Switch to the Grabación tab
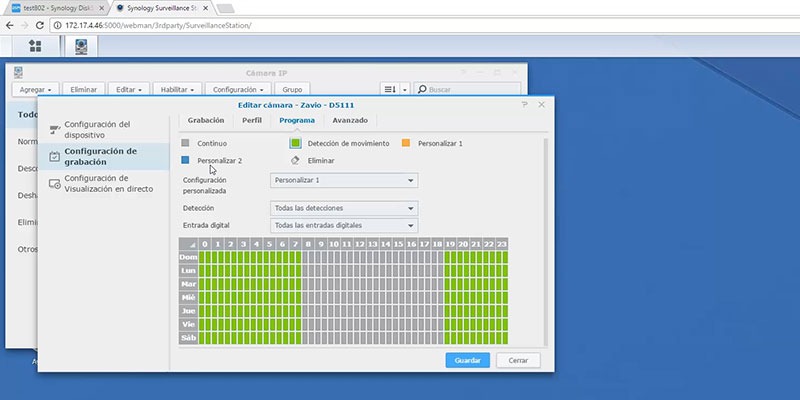 click(206, 120)
